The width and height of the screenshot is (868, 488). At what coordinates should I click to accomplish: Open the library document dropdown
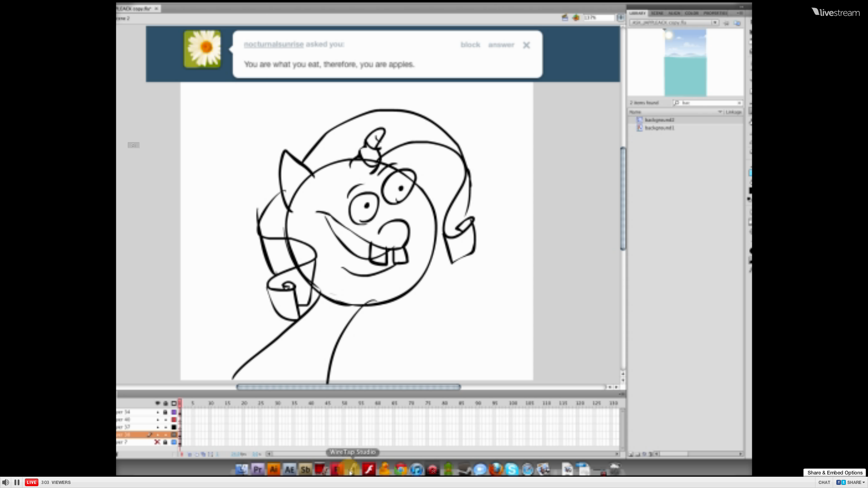click(x=715, y=23)
